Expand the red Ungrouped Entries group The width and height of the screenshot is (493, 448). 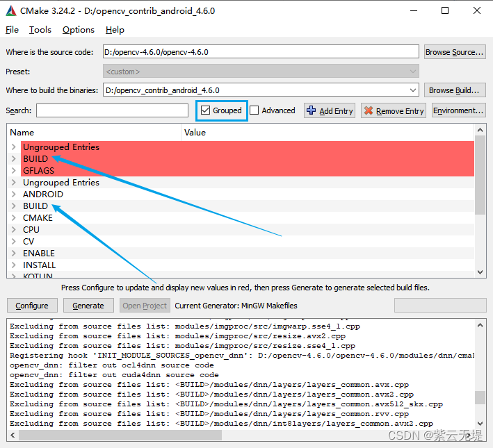[13, 147]
